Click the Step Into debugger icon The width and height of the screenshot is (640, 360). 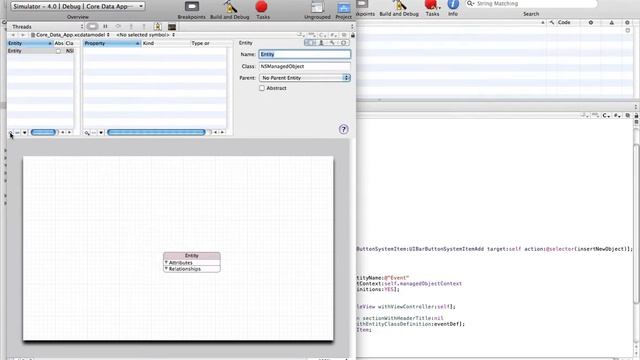pos(131,27)
